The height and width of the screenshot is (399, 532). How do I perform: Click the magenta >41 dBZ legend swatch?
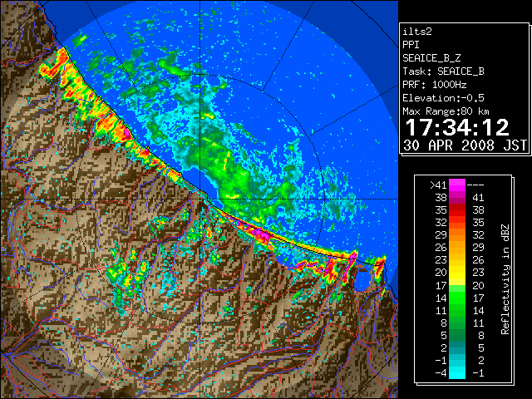(457, 185)
